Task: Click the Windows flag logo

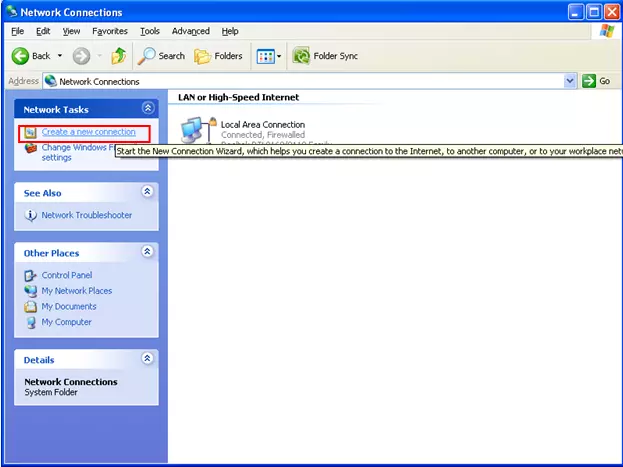Action: point(606,31)
